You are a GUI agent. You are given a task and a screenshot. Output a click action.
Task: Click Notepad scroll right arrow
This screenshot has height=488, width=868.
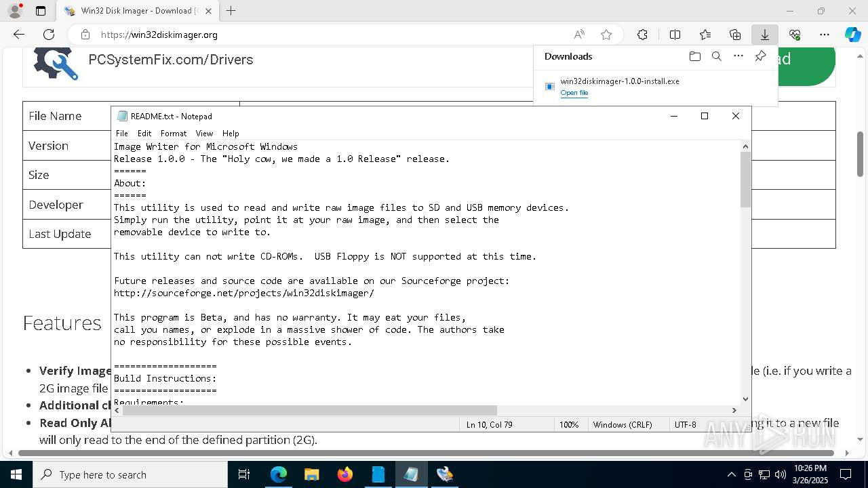coord(734,410)
